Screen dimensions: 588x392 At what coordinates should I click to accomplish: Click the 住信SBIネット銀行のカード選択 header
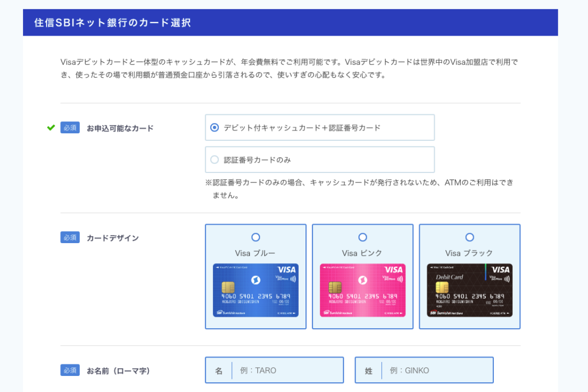tap(290, 22)
